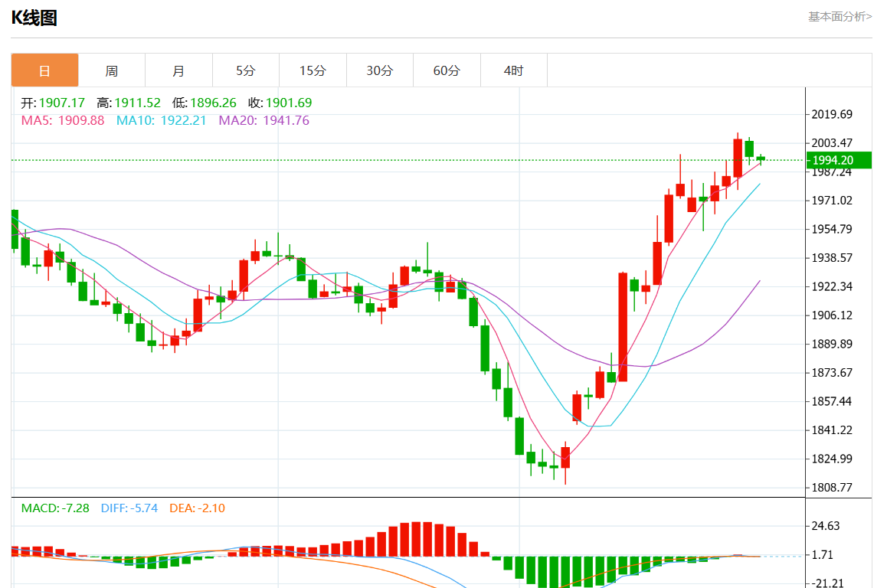887x588 pixels.
Task: Click the 24.63 MACD axis label
Action: 826,527
